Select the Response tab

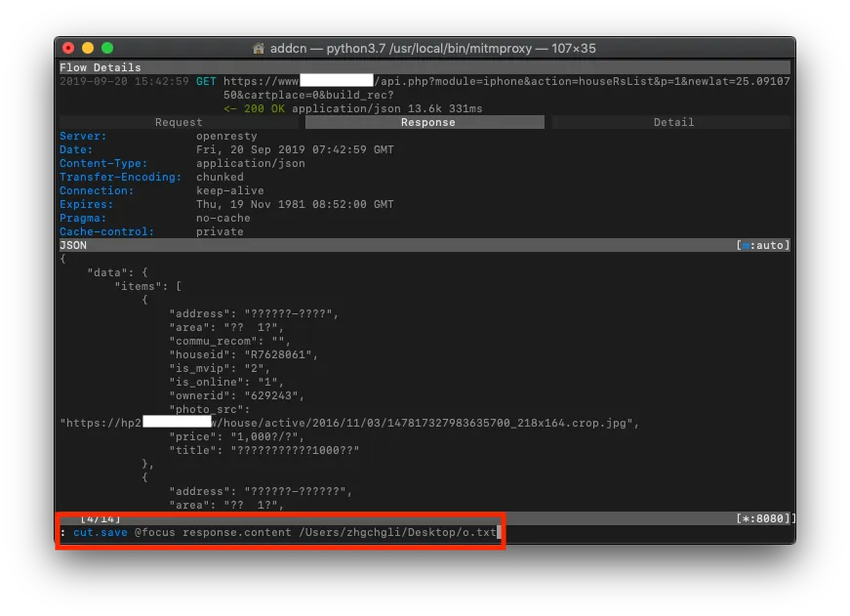(426, 122)
